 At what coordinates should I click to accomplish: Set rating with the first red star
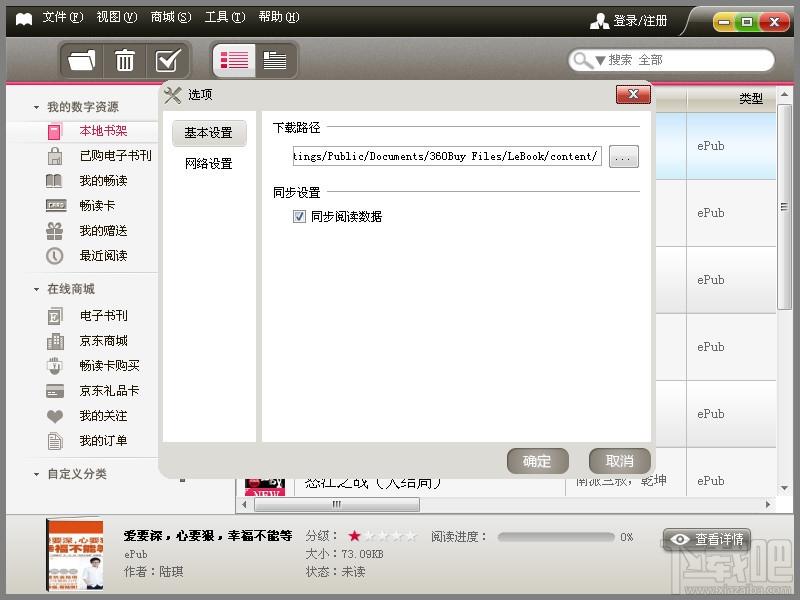coord(355,536)
